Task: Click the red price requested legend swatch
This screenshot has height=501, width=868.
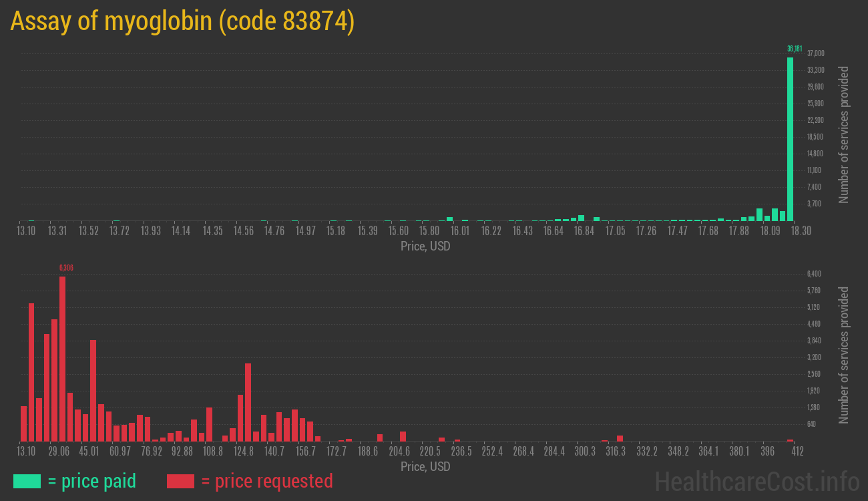Action: point(180,481)
